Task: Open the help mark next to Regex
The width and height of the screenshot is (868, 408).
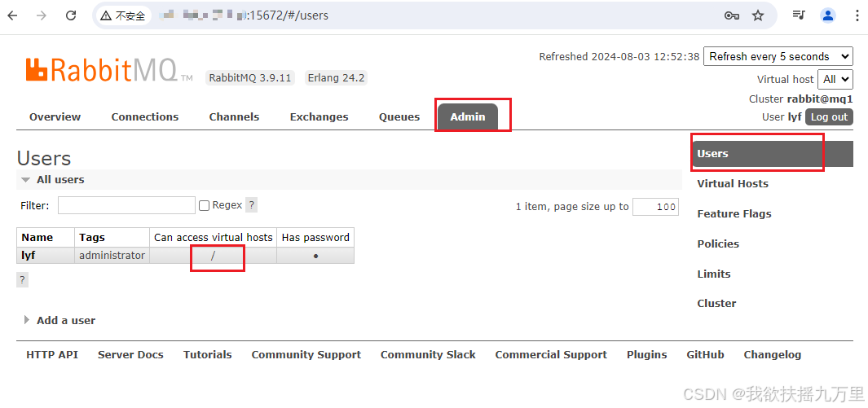Action: pyautogui.click(x=251, y=205)
